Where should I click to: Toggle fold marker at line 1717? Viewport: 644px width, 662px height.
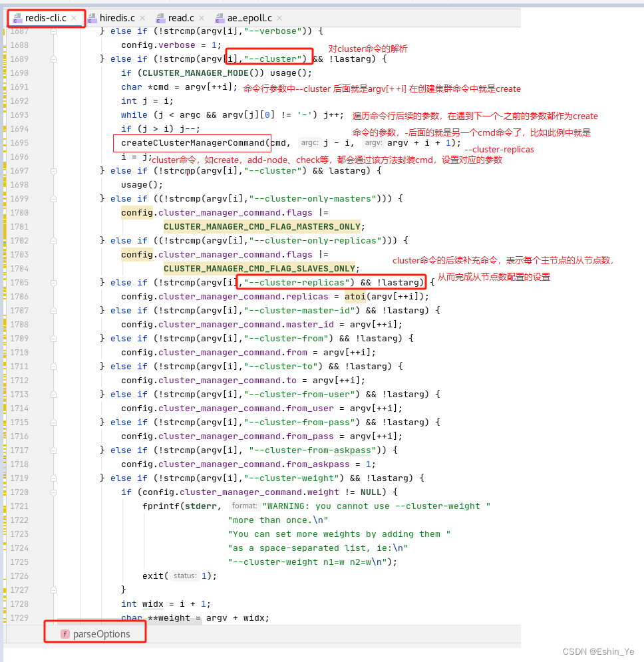click(x=54, y=451)
